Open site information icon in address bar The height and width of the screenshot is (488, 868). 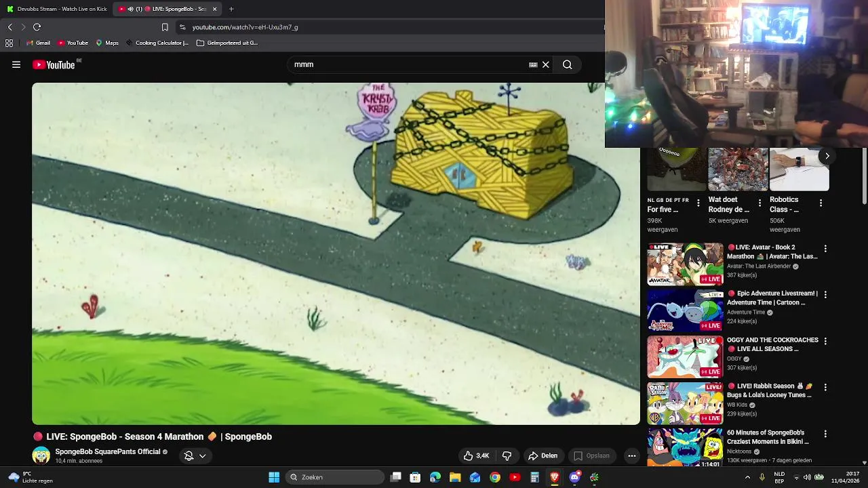(x=182, y=27)
